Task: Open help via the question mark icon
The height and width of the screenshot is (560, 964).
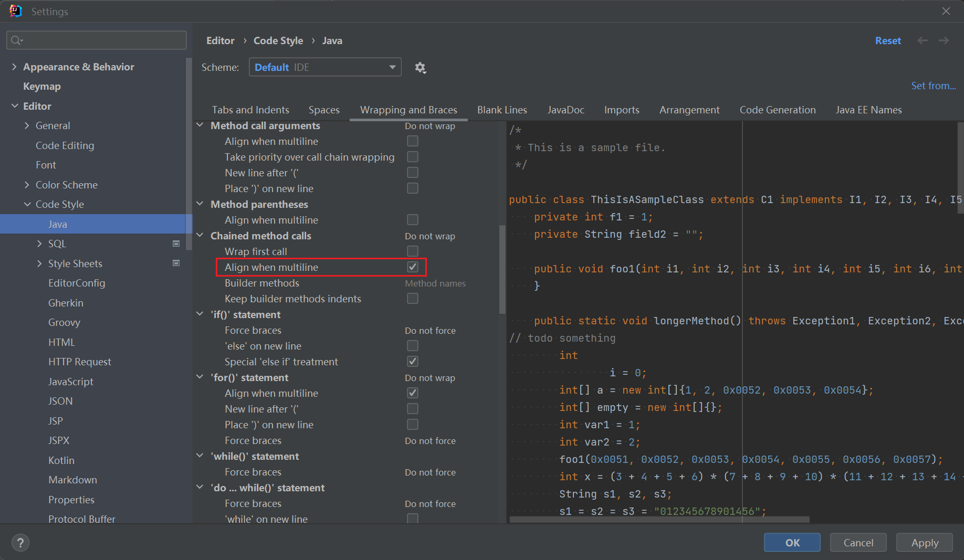Action: click(x=20, y=542)
